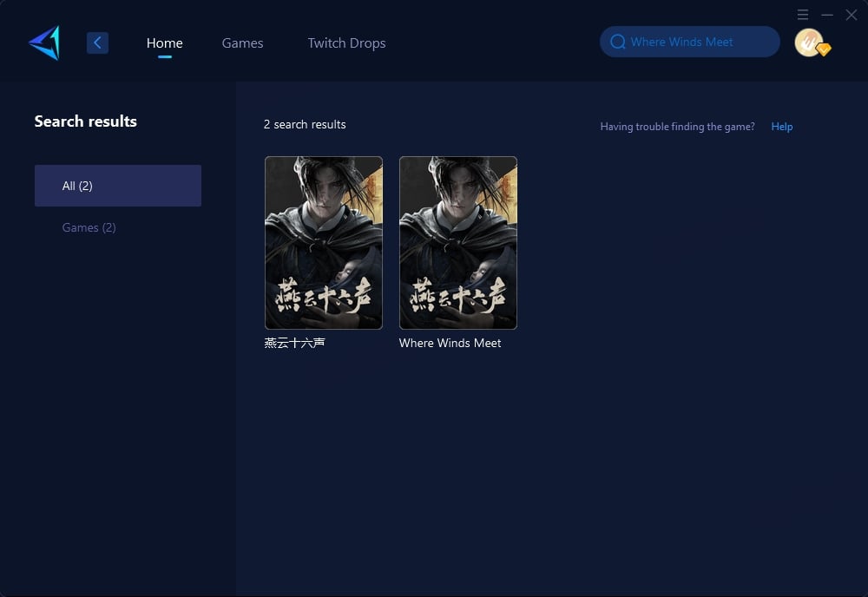Screen dimensions: 868x597
Task: Click the 燕云十六声 title text
Action: (x=294, y=343)
